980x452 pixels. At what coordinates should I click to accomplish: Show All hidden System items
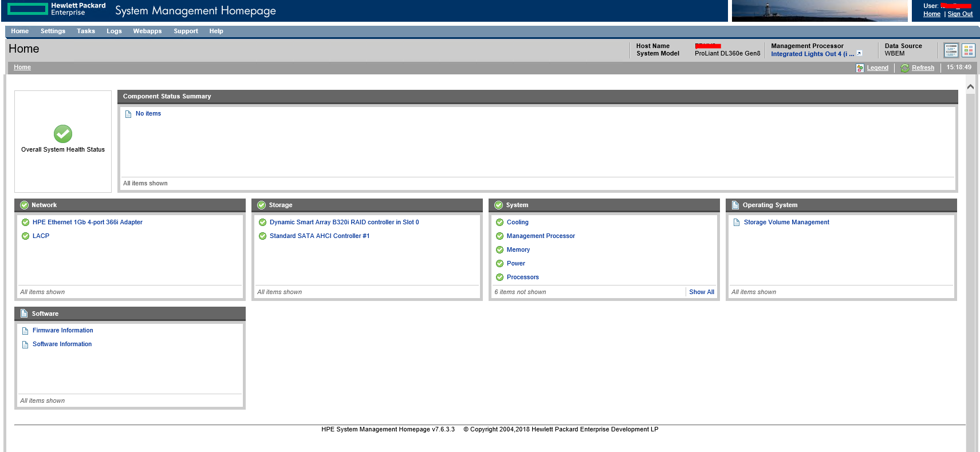(702, 292)
